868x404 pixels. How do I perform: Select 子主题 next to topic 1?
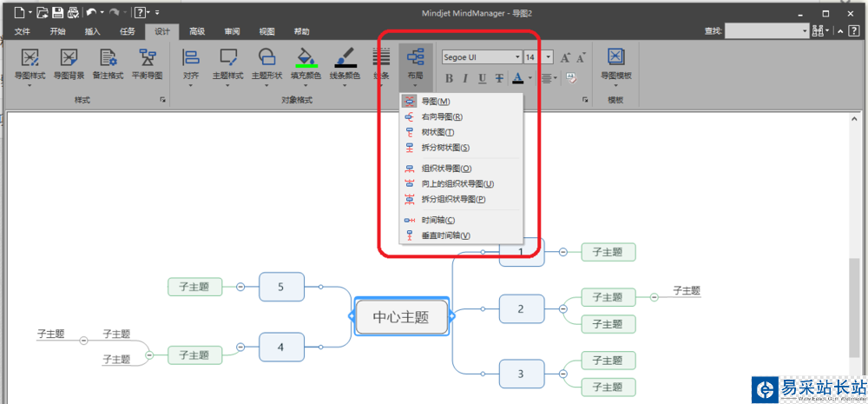608,252
